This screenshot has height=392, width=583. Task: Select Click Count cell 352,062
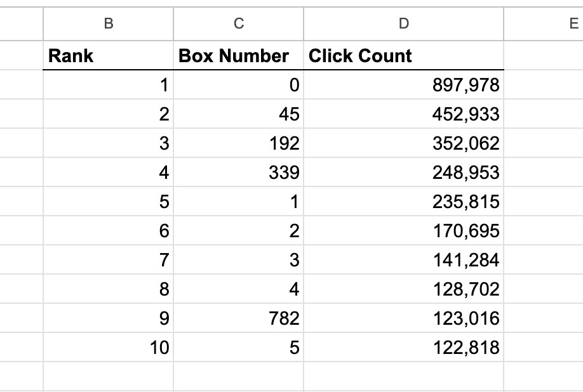(403, 143)
